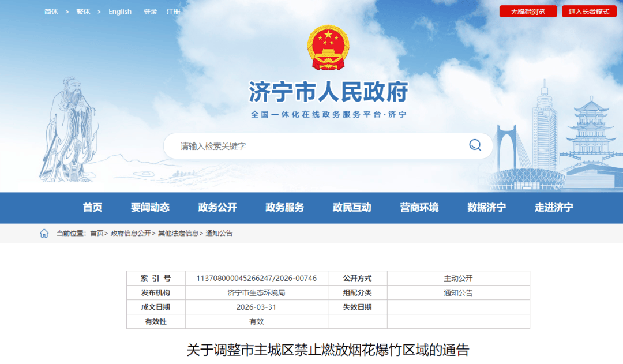
Task: Open 数据济宁 from navigation bar
Action: (x=486, y=208)
